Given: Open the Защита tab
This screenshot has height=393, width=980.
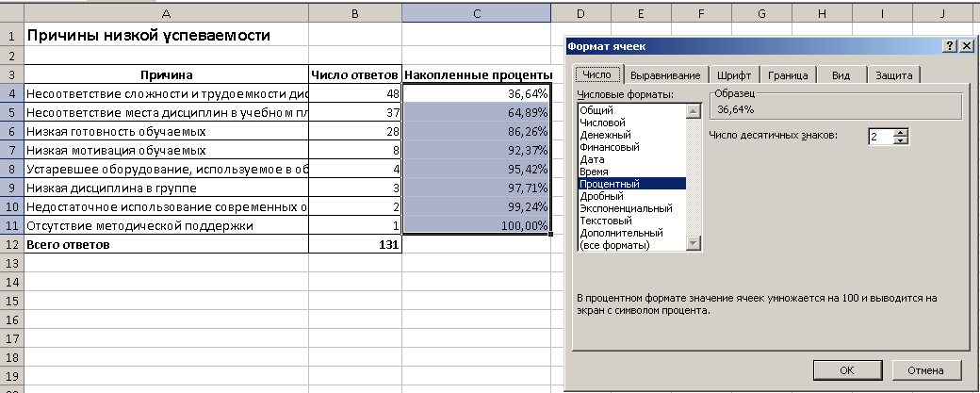Looking at the screenshot, I should (893, 75).
